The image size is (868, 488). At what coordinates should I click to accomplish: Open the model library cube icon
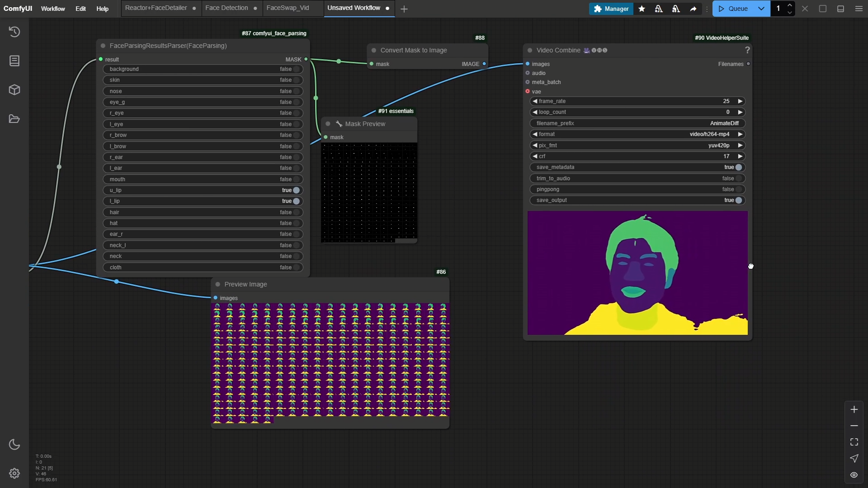[x=14, y=89]
